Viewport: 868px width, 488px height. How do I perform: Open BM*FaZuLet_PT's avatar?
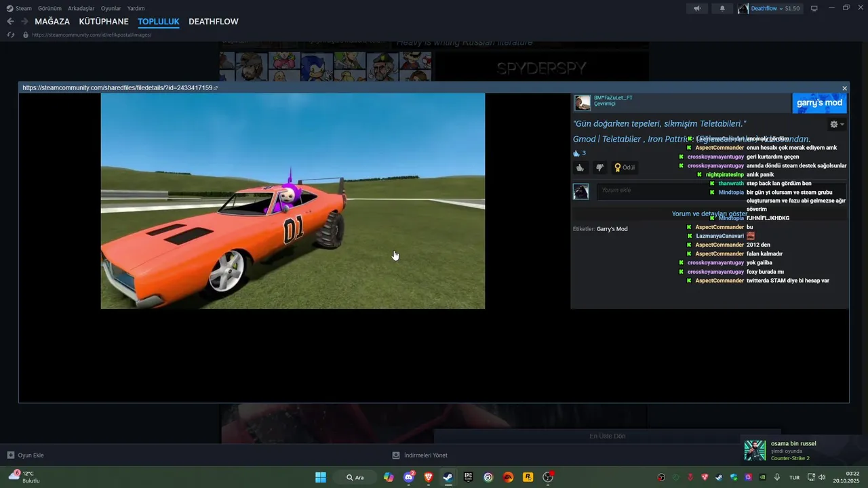click(583, 103)
